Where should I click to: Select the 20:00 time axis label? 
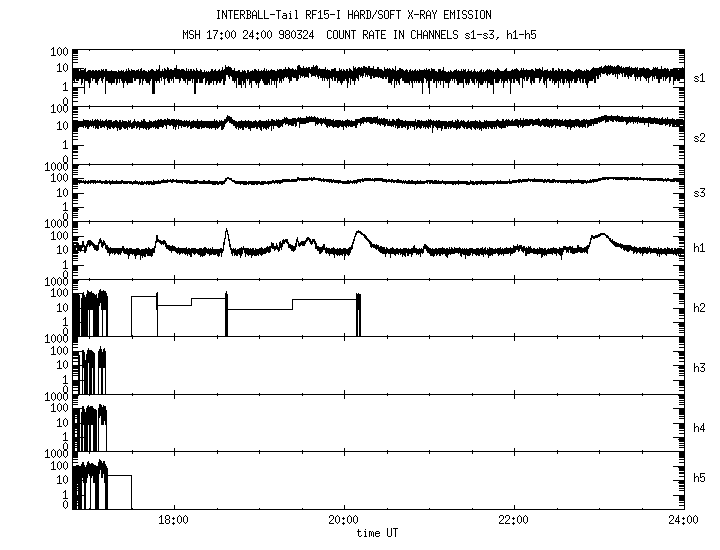pyautogui.click(x=343, y=521)
